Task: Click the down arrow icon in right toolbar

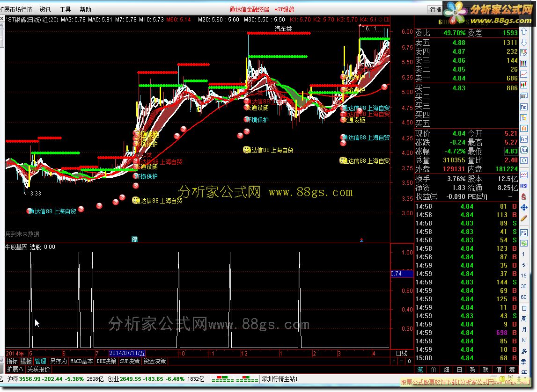Action: [x=523, y=42]
